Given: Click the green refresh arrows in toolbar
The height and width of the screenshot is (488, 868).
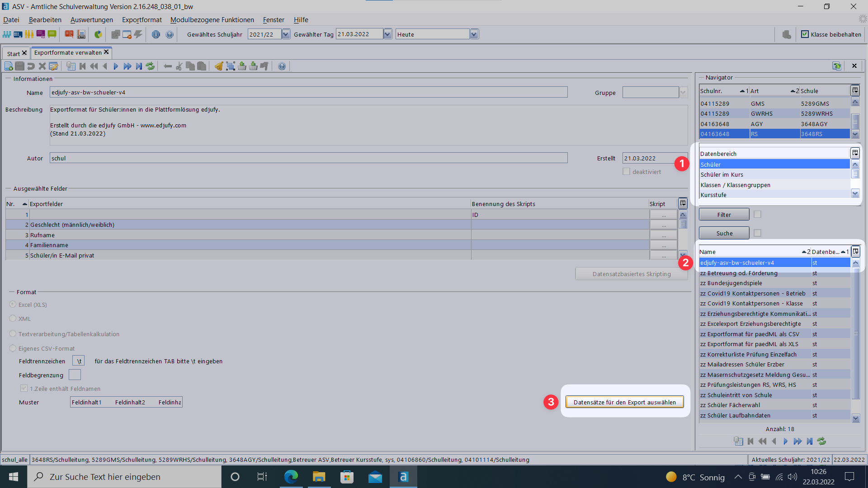Looking at the screenshot, I should [x=150, y=66].
